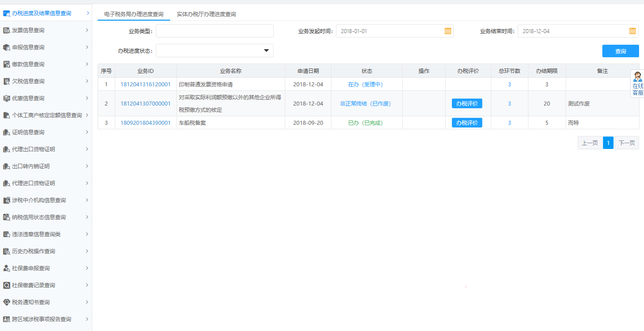Click 办税评价 button for 车船税备案 row

(467, 123)
